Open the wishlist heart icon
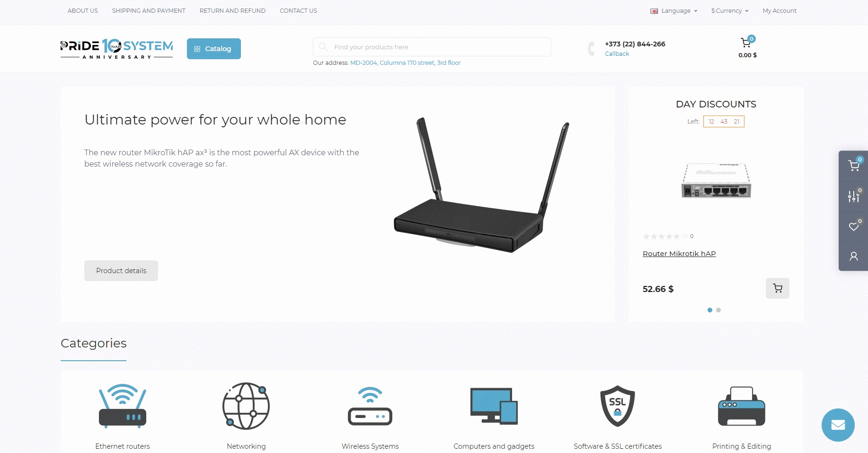 (854, 226)
